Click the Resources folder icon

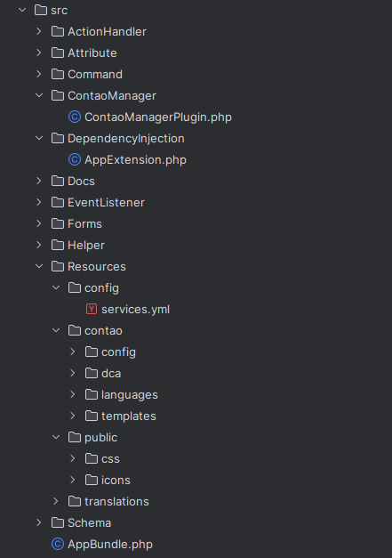(58, 266)
